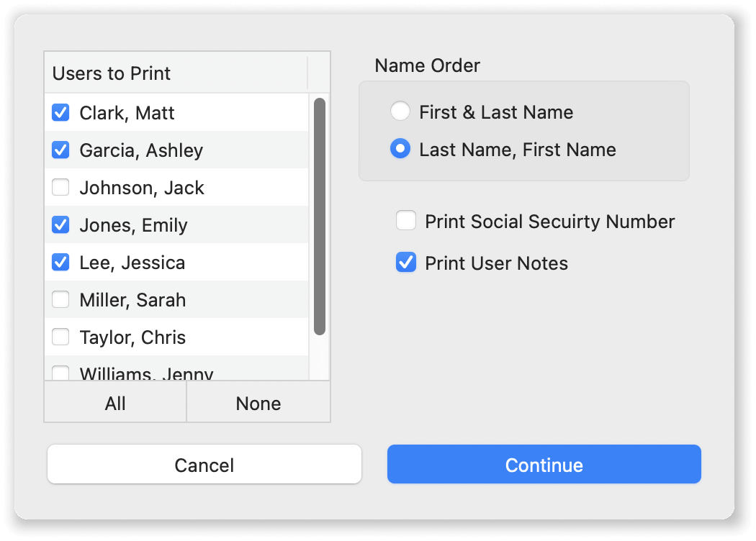Select the Johnson, Jack name text
The height and width of the screenshot is (541, 756).
[x=142, y=188]
